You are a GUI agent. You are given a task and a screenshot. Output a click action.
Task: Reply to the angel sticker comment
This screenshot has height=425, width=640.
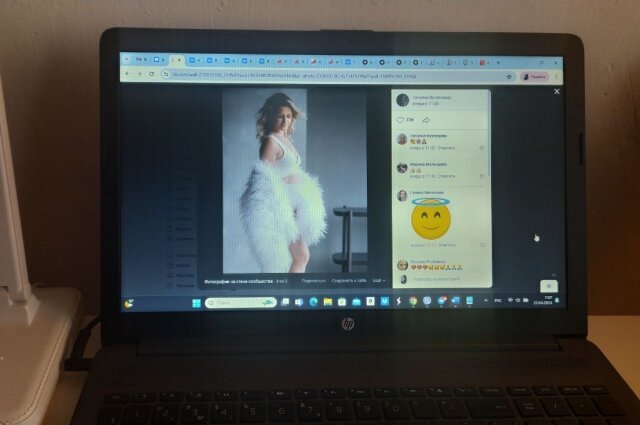[447, 245]
